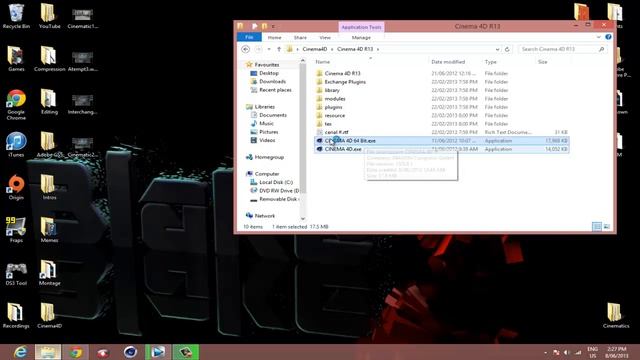Open the Recordings desktop folder
Viewport: 640px width, 360px height.
coord(16,316)
